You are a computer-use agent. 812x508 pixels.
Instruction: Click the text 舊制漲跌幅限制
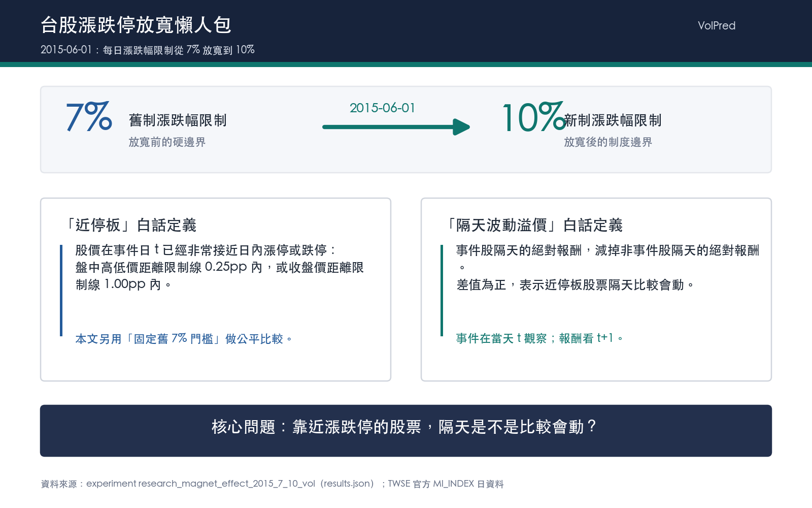[178, 120]
